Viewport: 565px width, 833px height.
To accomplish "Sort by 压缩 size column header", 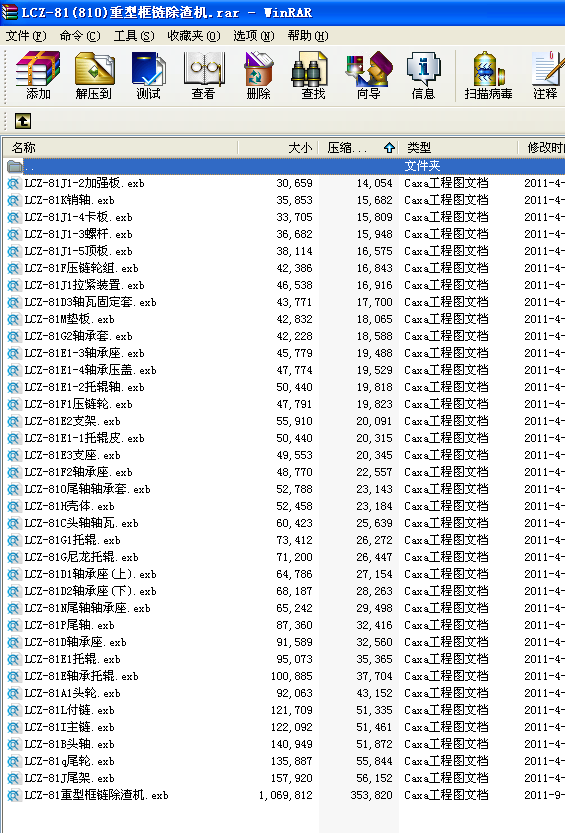I will coord(358,148).
